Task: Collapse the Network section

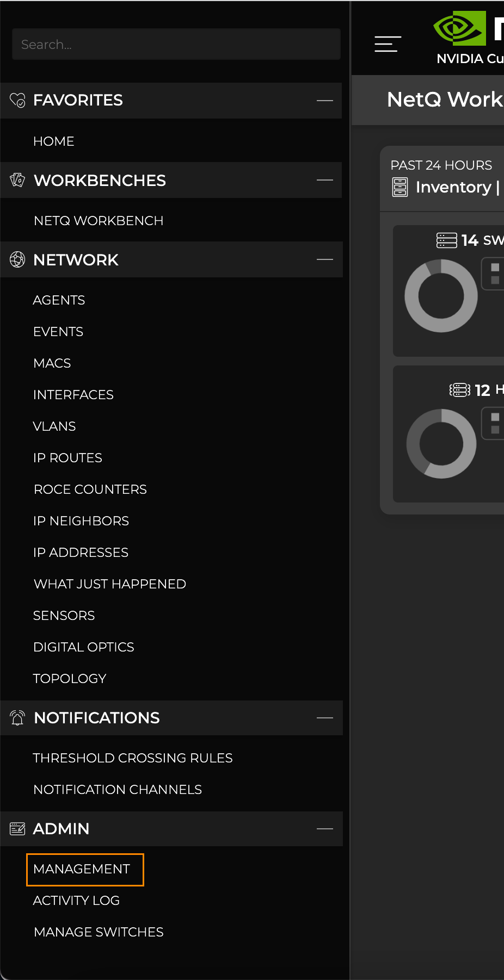Action: [x=325, y=260]
